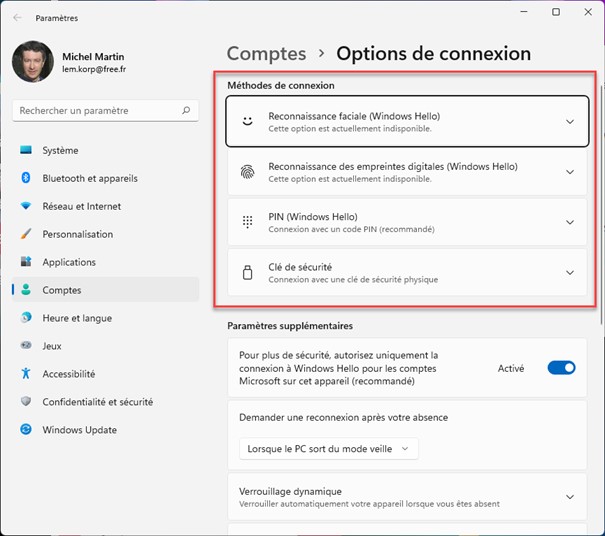Open the 'Lorsque le PC sort du mode veille' dropdown
The height and width of the screenshot is (536, 605).
point(329,449)
